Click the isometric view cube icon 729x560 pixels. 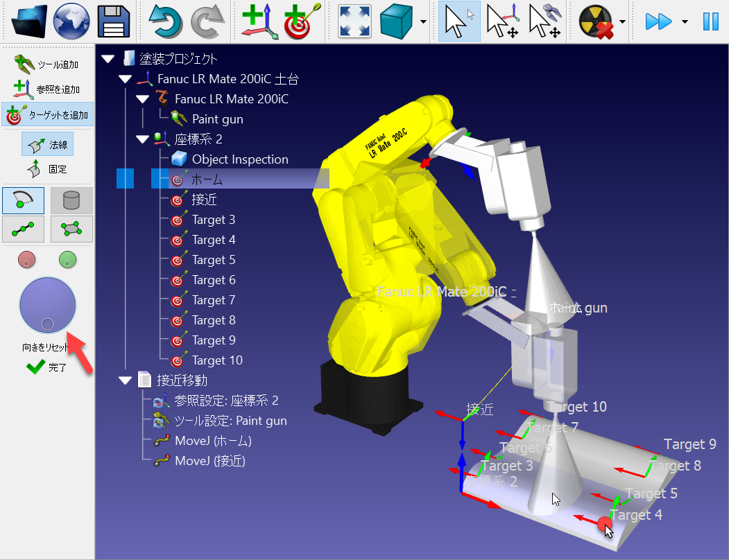397,21
